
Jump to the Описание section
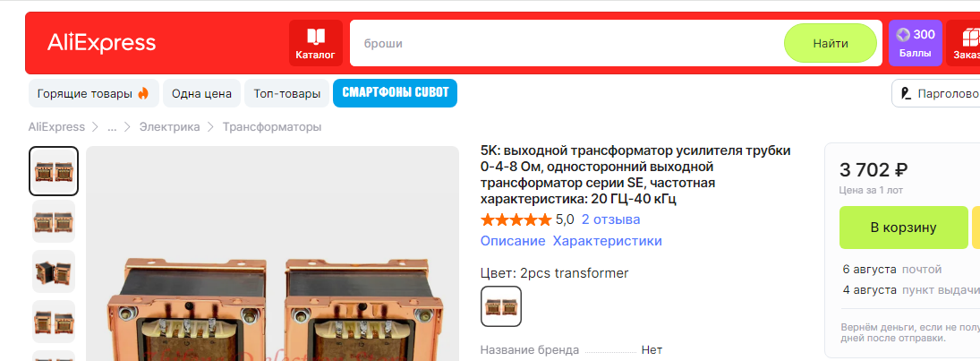click(x=513, y=241)
